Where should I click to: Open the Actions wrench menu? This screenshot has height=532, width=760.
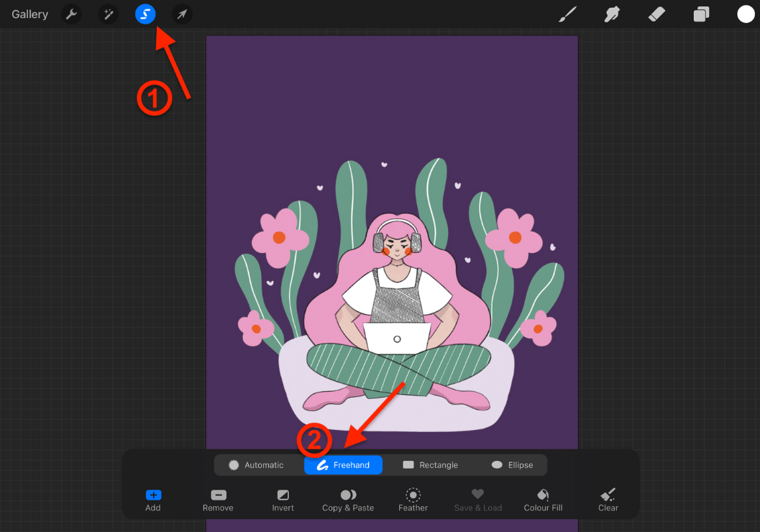[71, 14]
